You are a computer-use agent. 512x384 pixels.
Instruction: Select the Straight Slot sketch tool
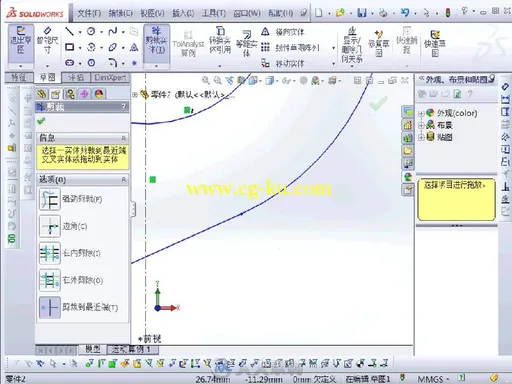tap(70, 62)
